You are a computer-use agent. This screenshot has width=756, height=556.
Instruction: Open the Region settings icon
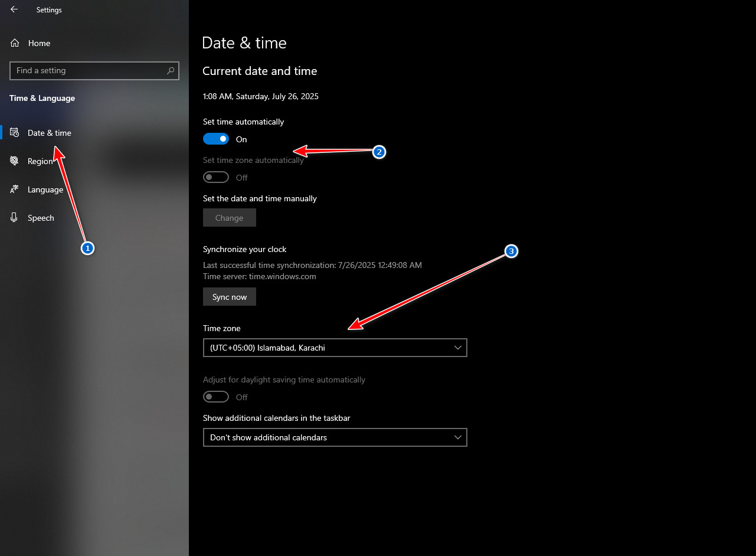14,161
